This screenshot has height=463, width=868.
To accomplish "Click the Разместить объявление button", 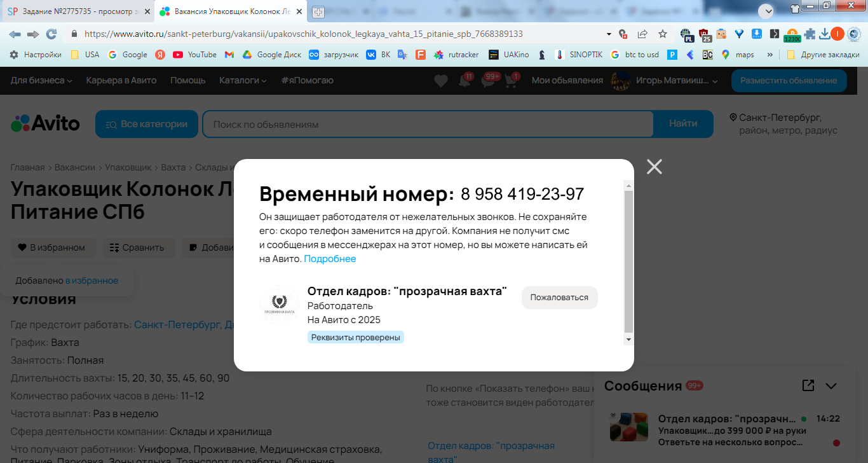I will click(789, 81).
